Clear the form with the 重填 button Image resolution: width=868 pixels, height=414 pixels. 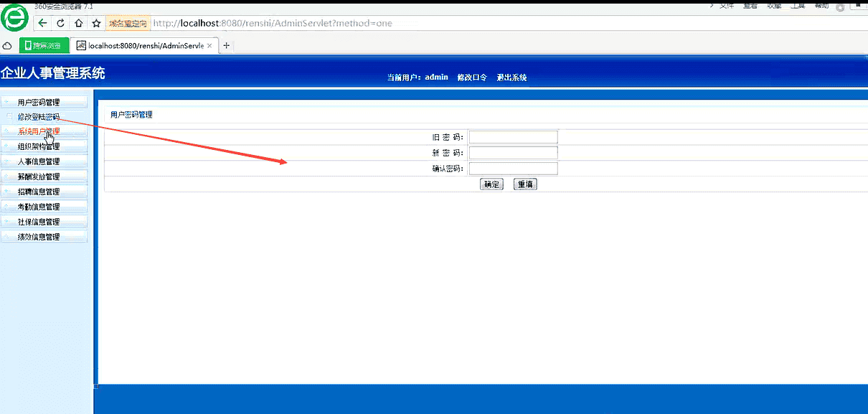pos(525,184)
